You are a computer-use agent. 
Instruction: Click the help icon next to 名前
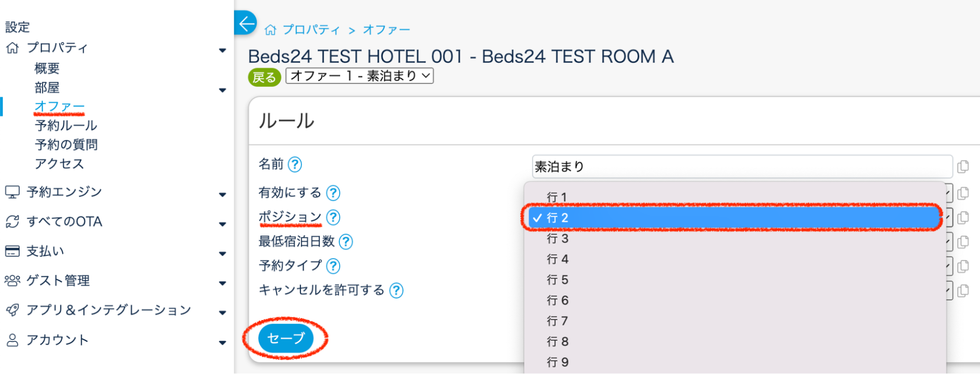tap(295, 164)
